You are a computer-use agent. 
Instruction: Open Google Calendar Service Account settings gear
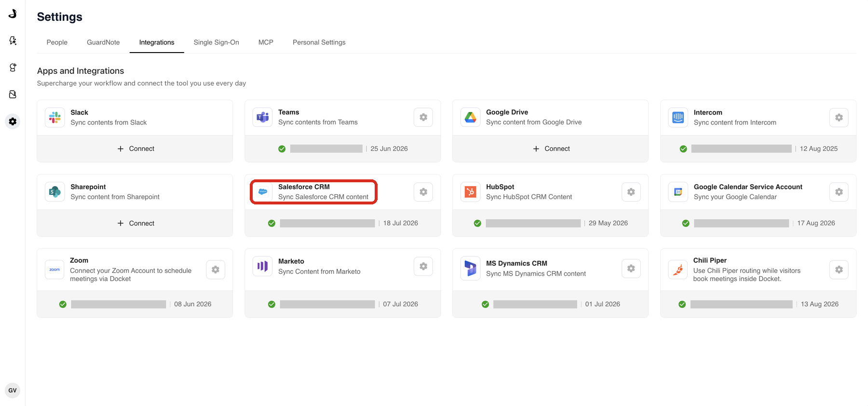pyautogui.click(x=839, y=192)
